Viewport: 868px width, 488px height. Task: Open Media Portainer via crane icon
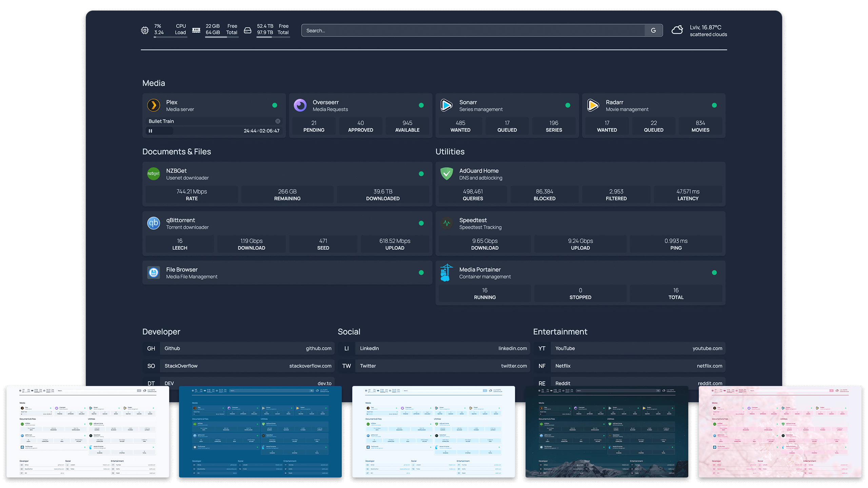pyautogui.click(x=447, y=273)
